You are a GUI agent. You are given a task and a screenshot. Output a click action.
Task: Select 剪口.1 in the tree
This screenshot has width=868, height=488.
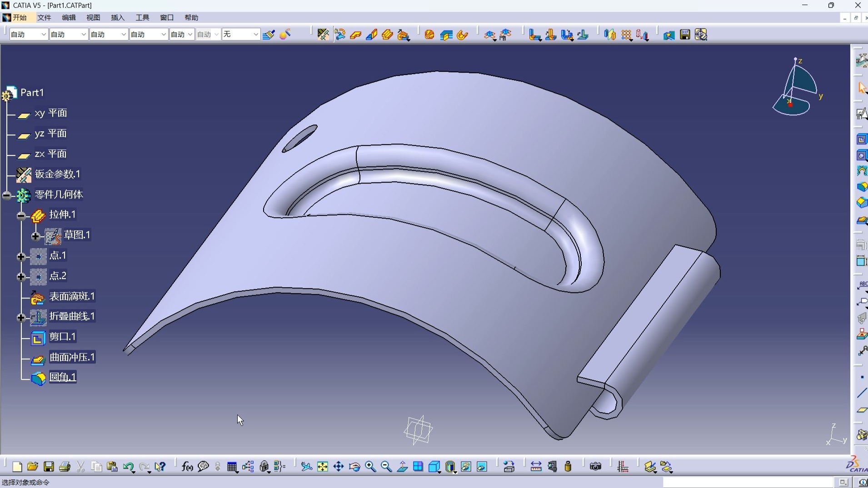[x=62, y=337]
